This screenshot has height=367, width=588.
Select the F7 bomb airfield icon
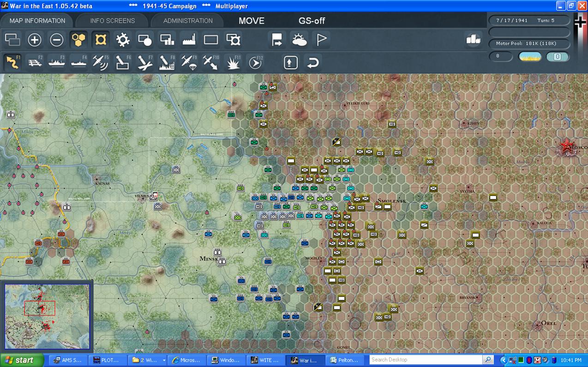(145, 62)
